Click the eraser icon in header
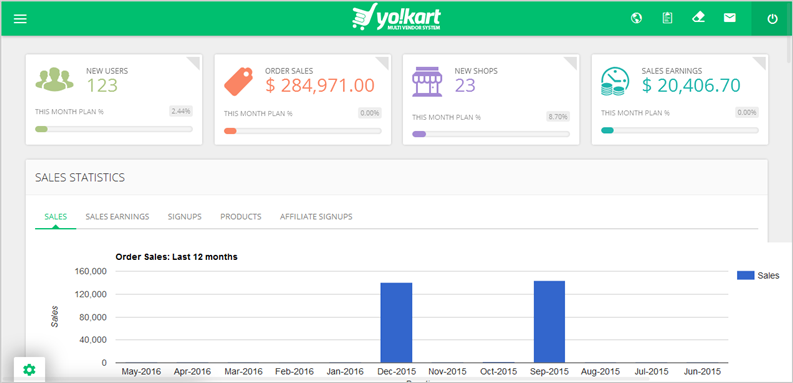The image size is (793, 383). click(698, 18)
